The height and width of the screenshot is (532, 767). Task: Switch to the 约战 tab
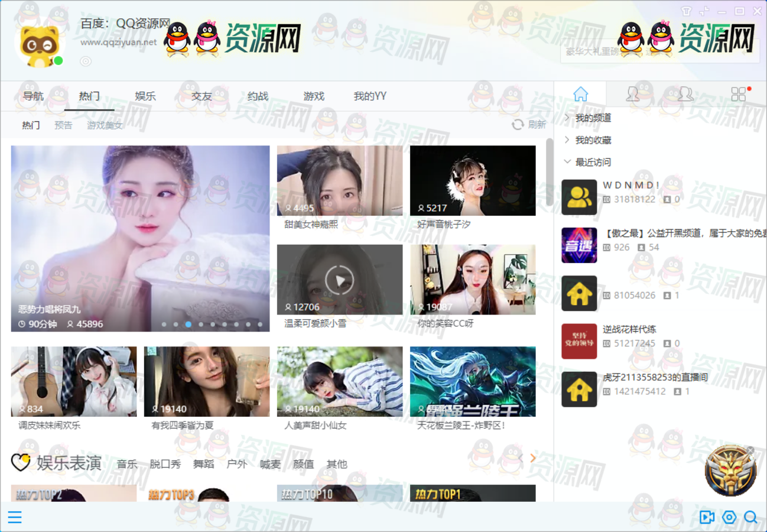click(258, 96)
